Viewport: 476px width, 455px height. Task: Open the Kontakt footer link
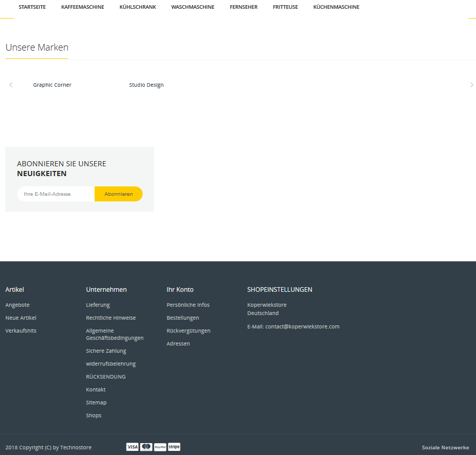tap(96, 389)
